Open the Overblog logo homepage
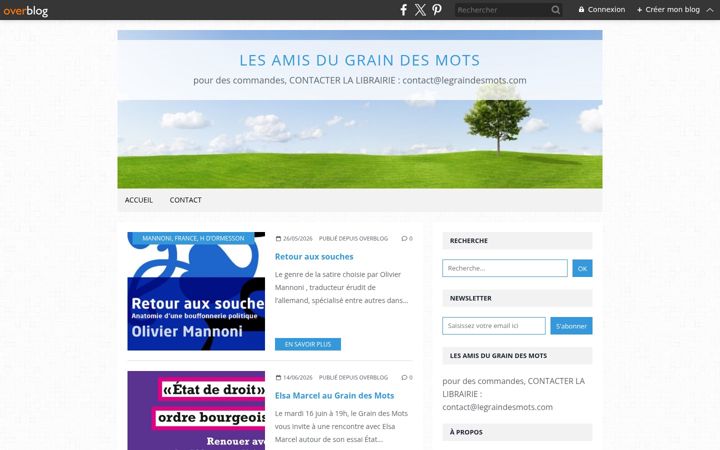Viewport: 720px width, 450px height. pyautogui.click(x=26, y=10)
